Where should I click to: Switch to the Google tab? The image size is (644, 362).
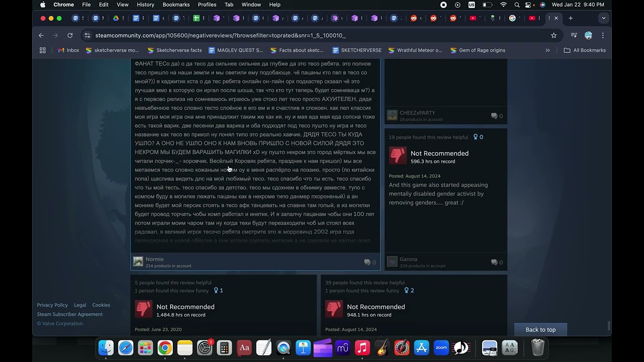coord(512,18)
